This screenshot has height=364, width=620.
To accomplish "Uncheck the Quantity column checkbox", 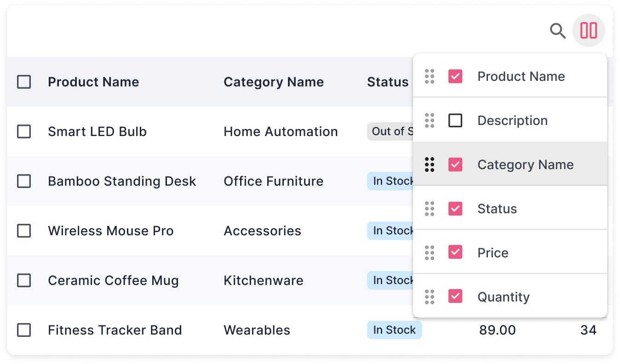I will [x=455, y=297].
